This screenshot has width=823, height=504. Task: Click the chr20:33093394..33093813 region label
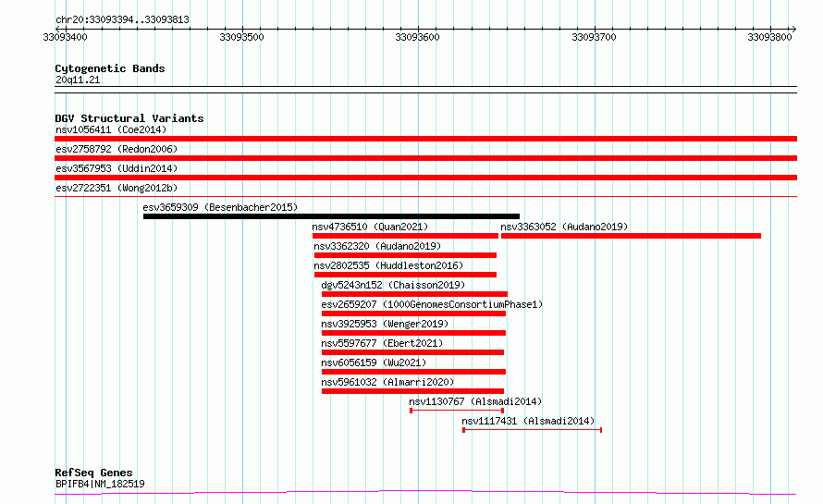pyautogui.click(x=122, y=20)
